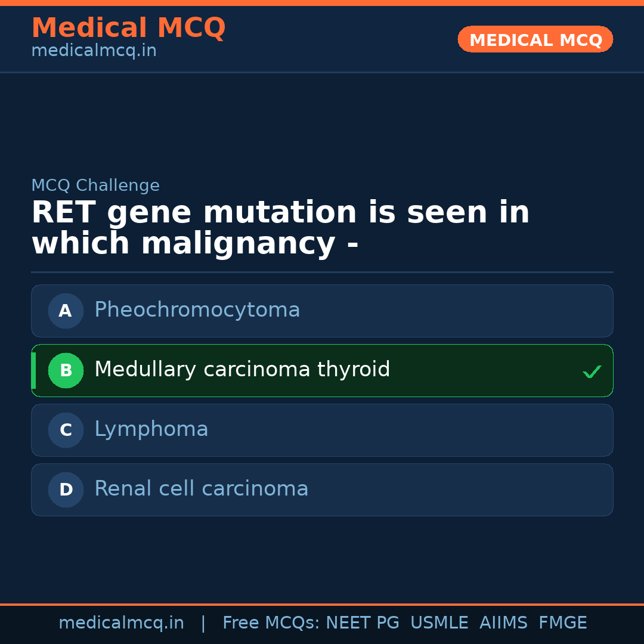
Task: Open the medicalmcq.in link under the header title
Action: click(94, 51)
